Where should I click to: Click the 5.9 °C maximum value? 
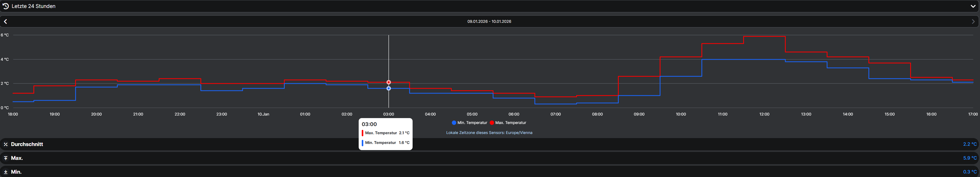click(x=969, y=158)
